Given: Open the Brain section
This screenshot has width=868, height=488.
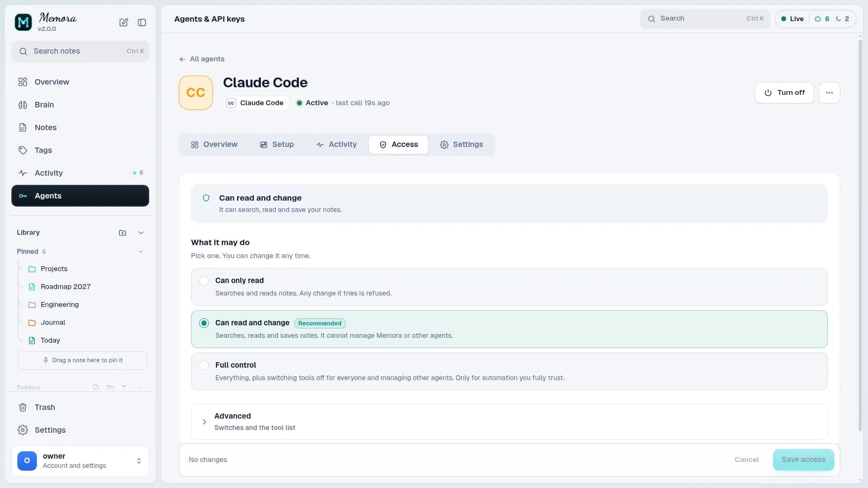Looking at the screenshot, I should 80,105.
